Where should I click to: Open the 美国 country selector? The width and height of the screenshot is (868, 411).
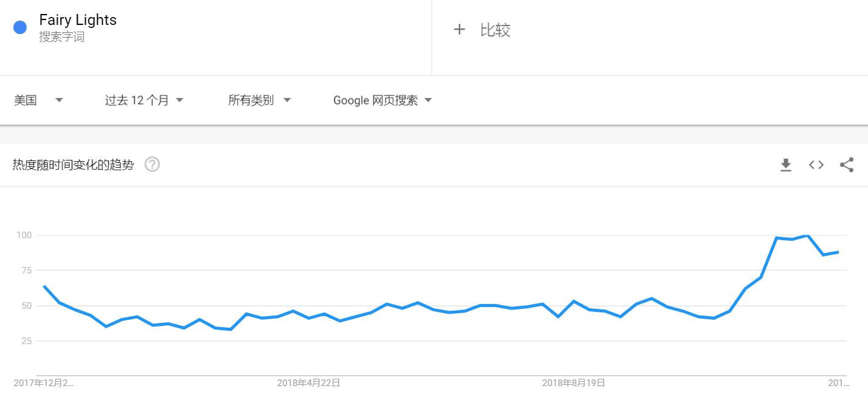pyautogui.click(x=24, y=100)
